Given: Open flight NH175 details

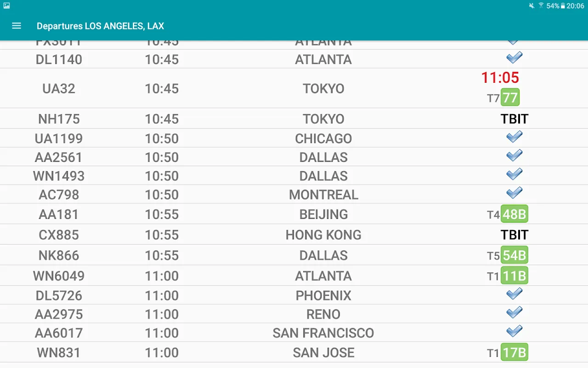Looking at the screenshot, I should (x=59, y=119).
